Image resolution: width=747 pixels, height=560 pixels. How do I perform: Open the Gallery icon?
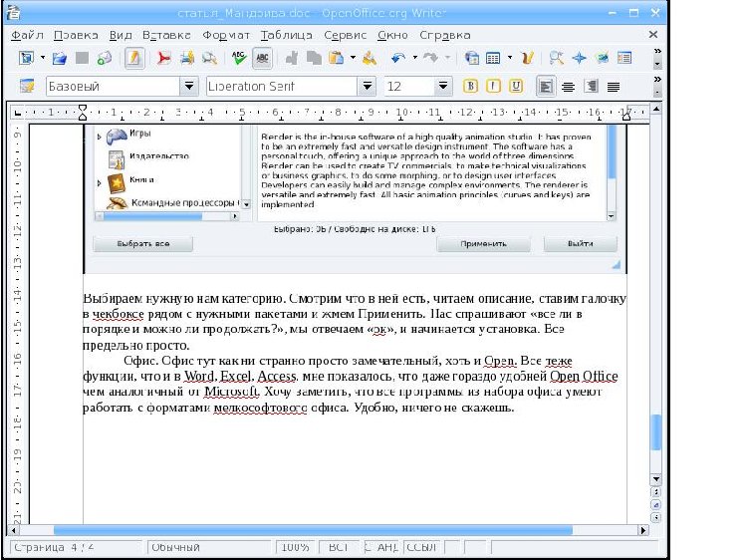(603, 58)
